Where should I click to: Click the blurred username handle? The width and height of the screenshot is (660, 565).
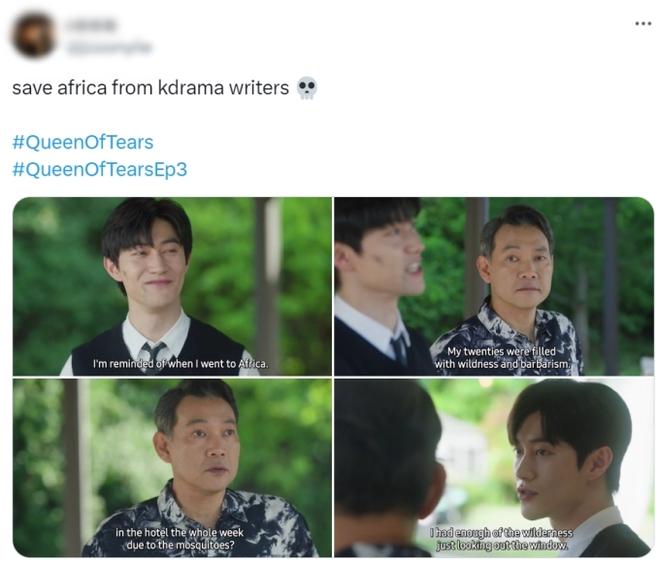tap(109, 47)
